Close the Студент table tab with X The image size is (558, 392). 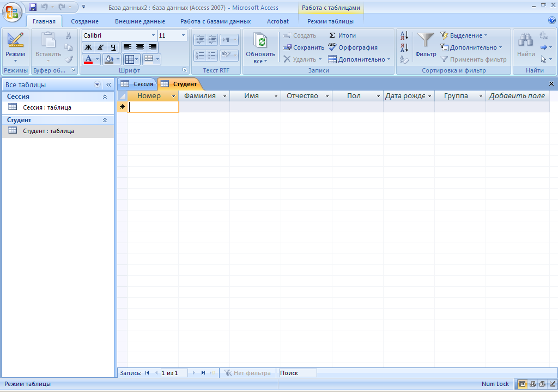pyautogui.click(x=551, y=83)
